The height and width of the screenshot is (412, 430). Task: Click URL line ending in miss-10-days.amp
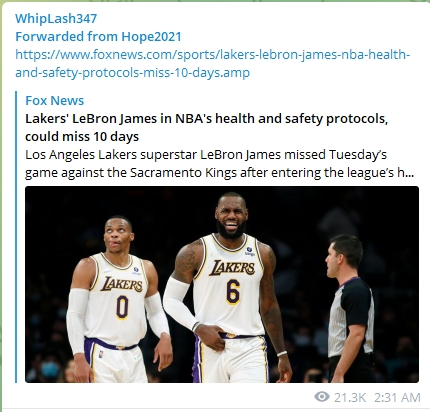(x=132, y=72)
